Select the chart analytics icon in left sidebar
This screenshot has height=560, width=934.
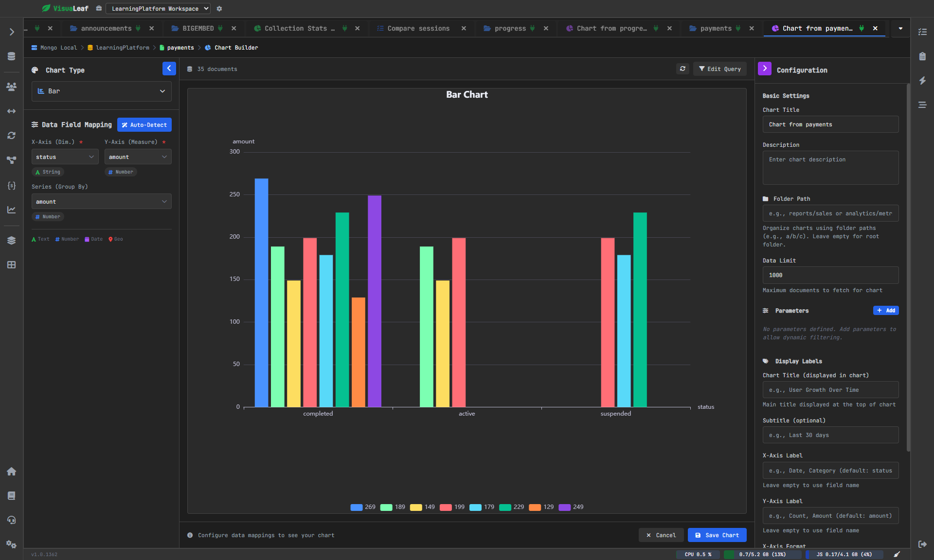click(11, 210)
